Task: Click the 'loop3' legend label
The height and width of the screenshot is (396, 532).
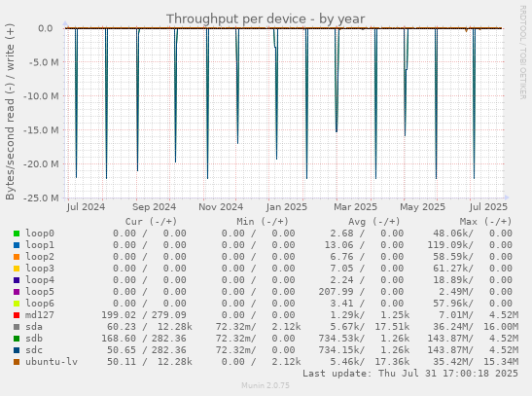Action: click(40, 269)
